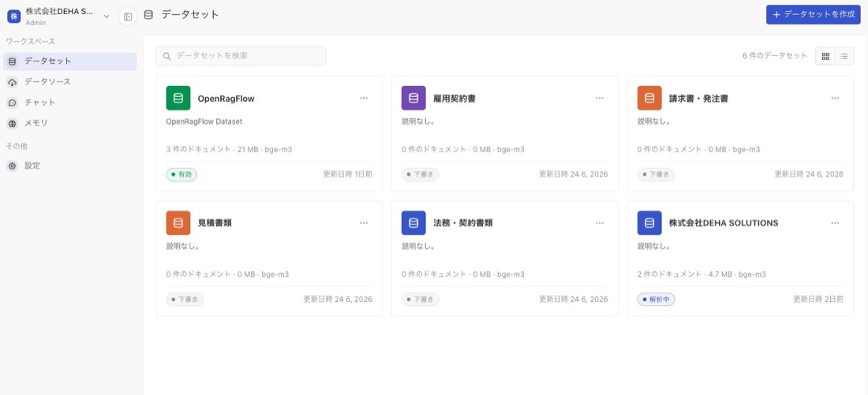Click the magnifier icon in the search box
Viewport: 868px width, 395px height.
166,57
